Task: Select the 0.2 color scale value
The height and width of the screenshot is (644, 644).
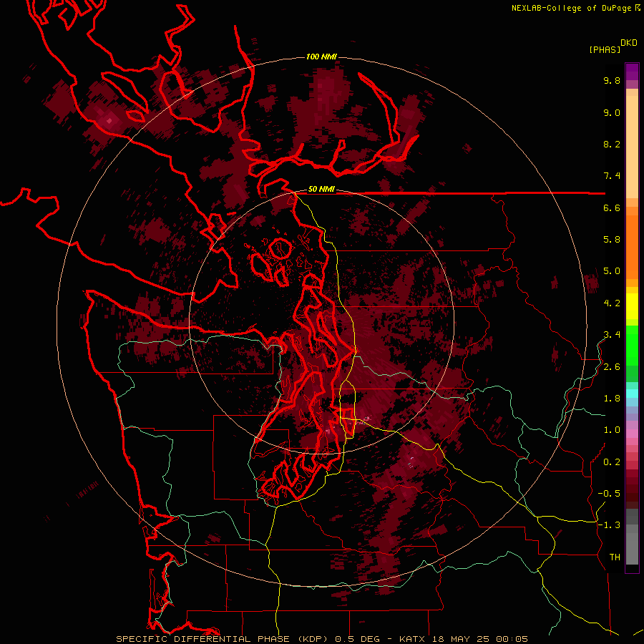Action: click(x=612, y=462)
